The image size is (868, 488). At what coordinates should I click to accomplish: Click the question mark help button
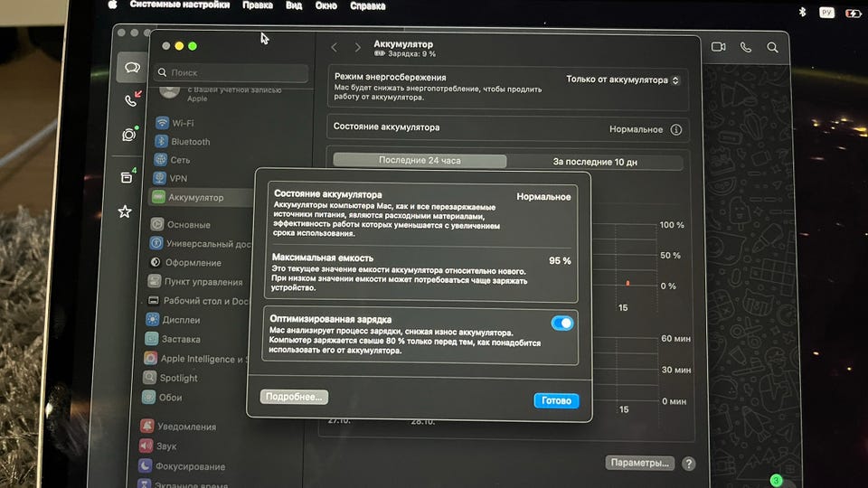(689, 464)
